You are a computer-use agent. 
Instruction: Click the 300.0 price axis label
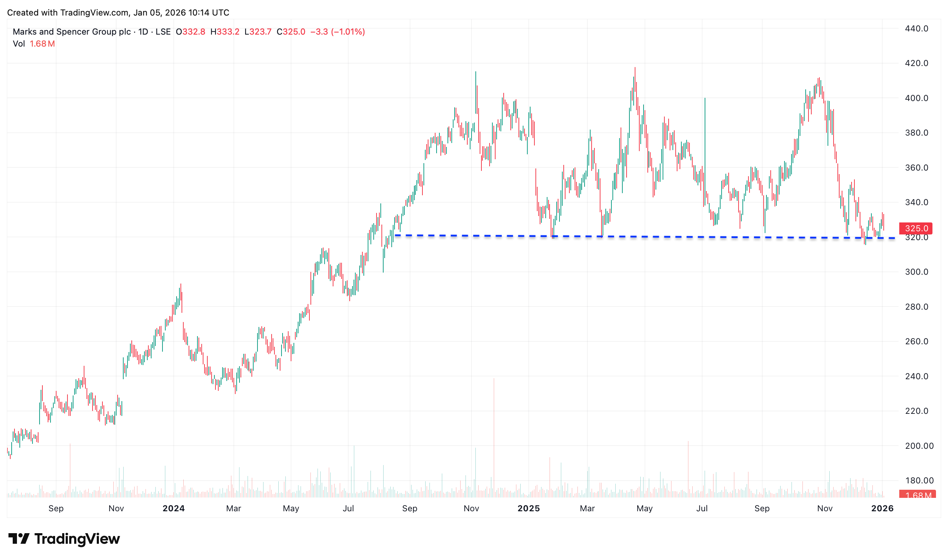click(x=916, y=272)
